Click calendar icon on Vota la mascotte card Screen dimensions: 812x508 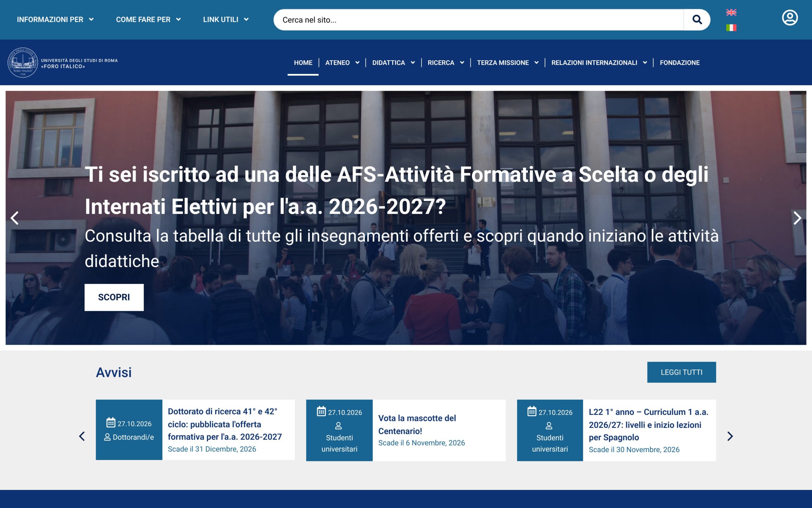(321, 411)
